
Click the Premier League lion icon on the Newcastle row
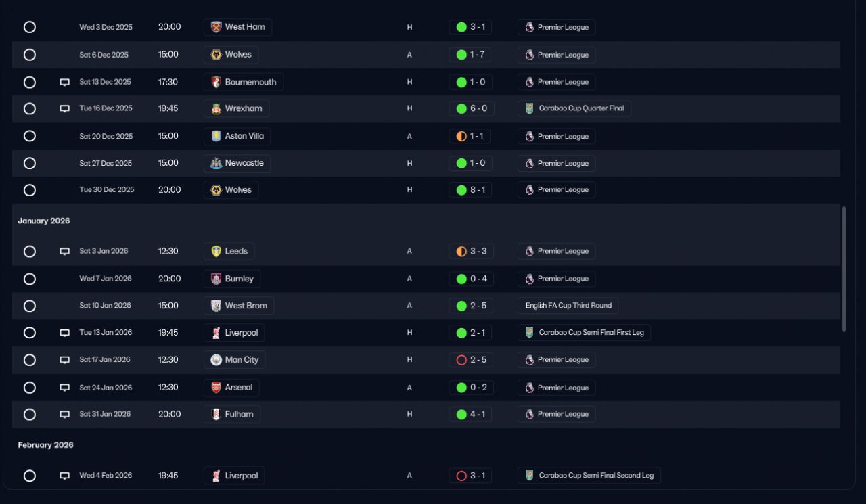point(530,163)
